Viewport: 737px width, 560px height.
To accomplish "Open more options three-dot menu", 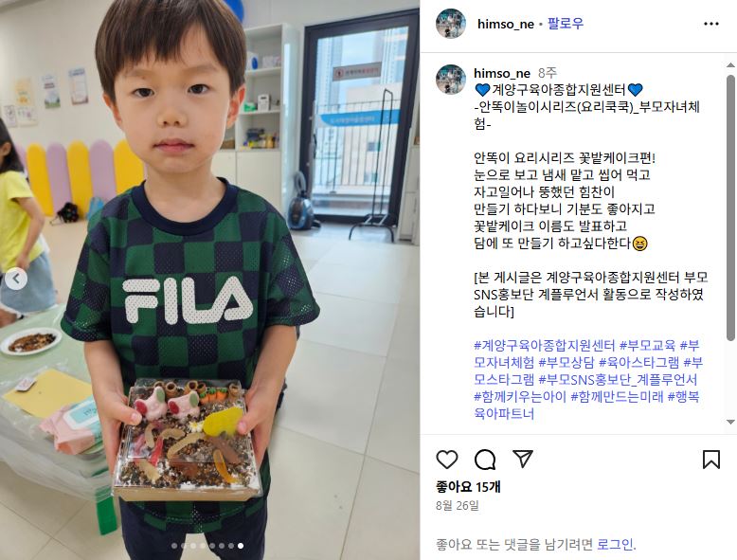I will (711, 24).
